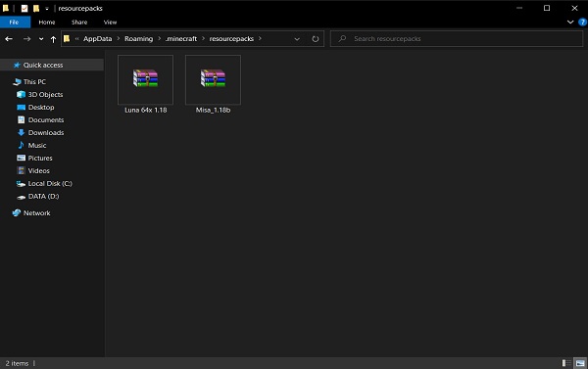Open 3D Objects folder
588x369 pixels.
45,94
